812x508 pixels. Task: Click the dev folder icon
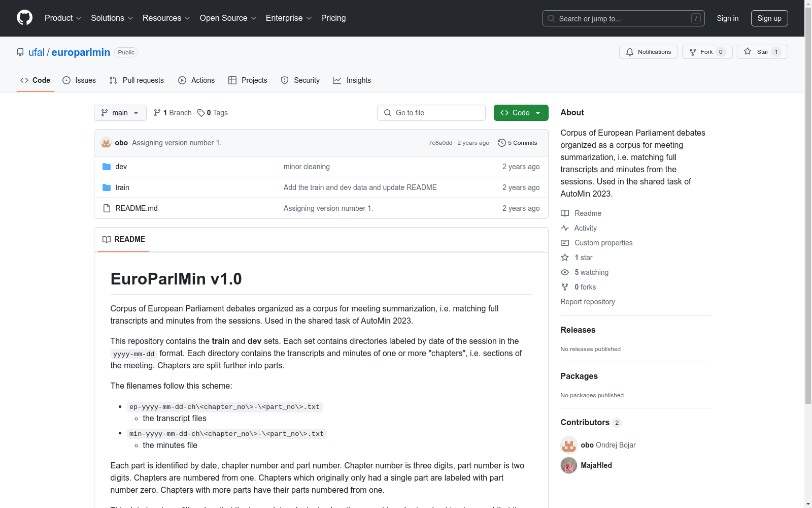(107, 167)
